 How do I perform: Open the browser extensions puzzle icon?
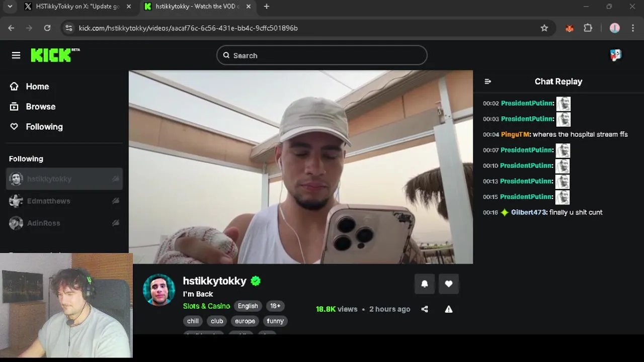pos(588,28)
